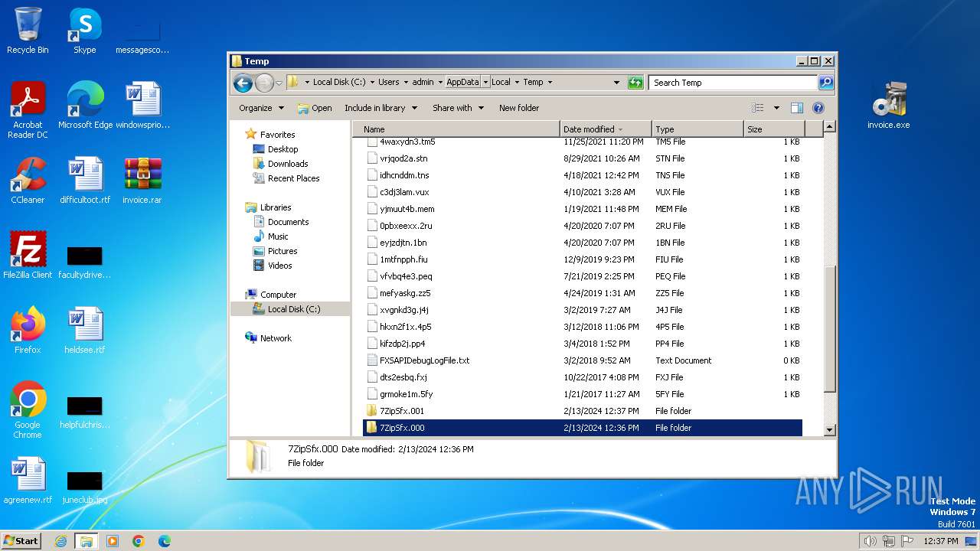Viewport: 980px width, 551px height.
Task: Click scroll down arrow in file list
Action: 830,430
